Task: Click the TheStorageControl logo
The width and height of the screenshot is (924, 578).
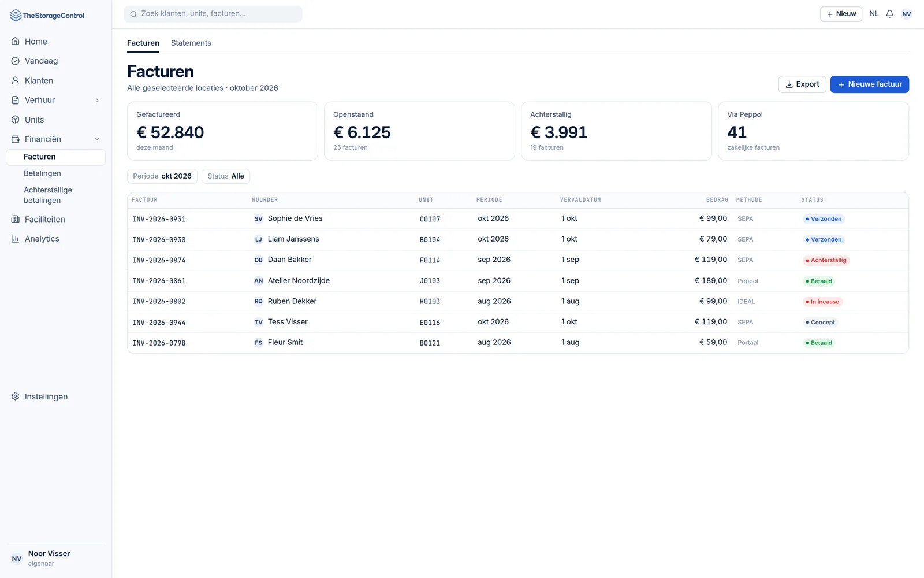Action: coord(47,16)
